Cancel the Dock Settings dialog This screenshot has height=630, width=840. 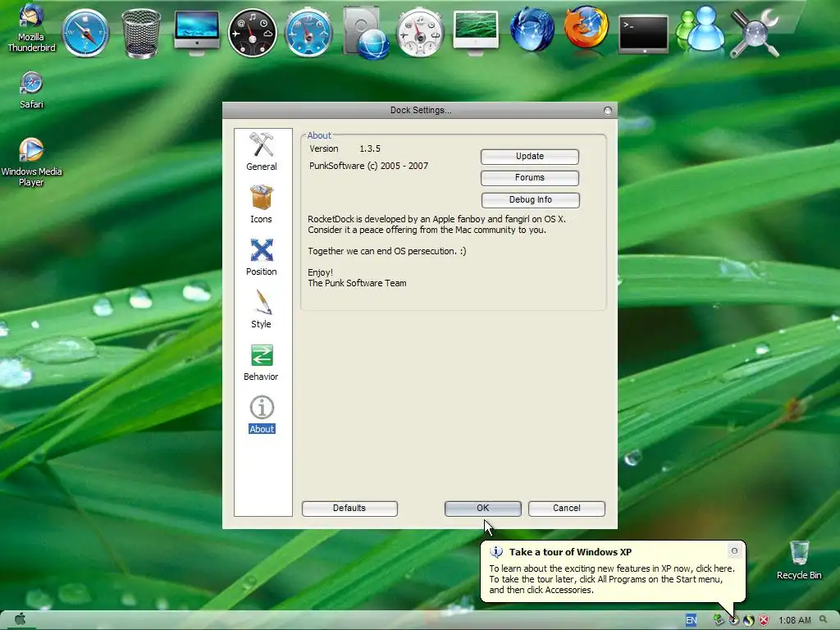point(567,509)
